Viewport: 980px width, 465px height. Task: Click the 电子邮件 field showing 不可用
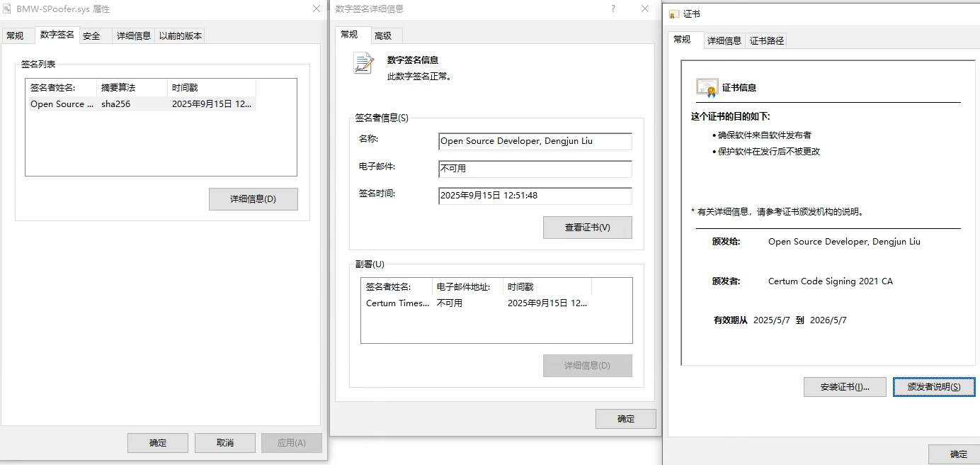535,169
